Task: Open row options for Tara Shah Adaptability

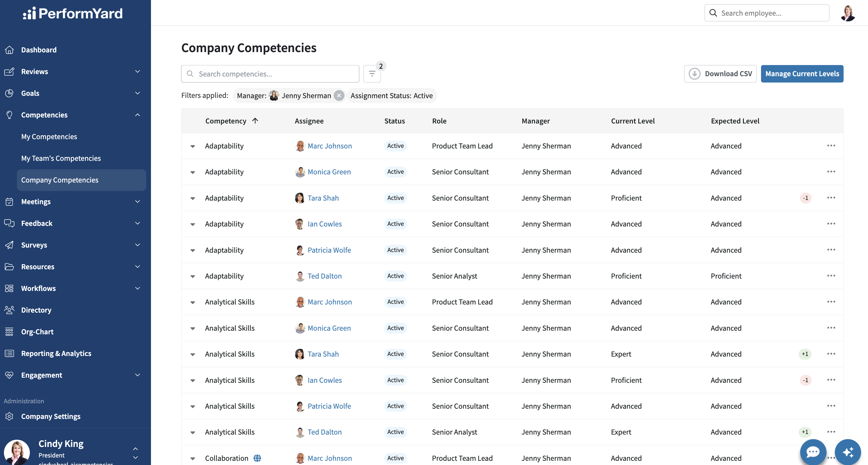Action: click(x=831, y=198)
